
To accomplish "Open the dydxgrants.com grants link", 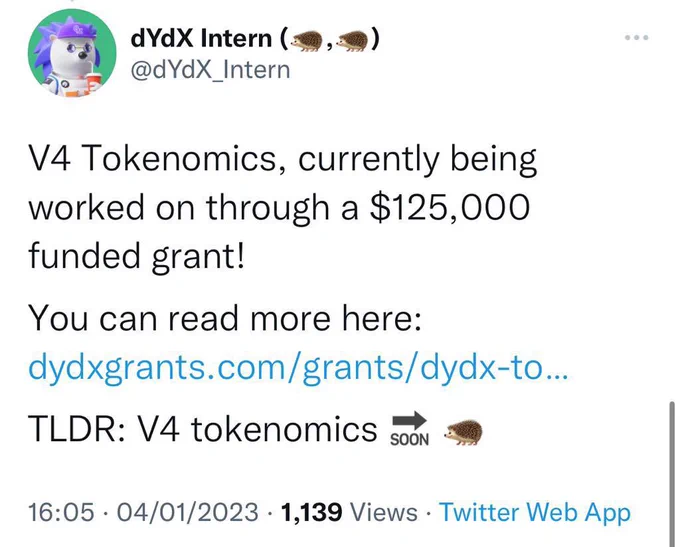I will click(298, 367).
